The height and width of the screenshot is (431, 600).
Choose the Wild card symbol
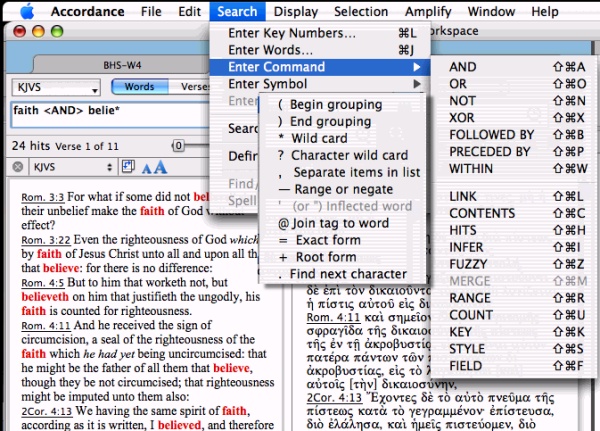pos(342,138)
